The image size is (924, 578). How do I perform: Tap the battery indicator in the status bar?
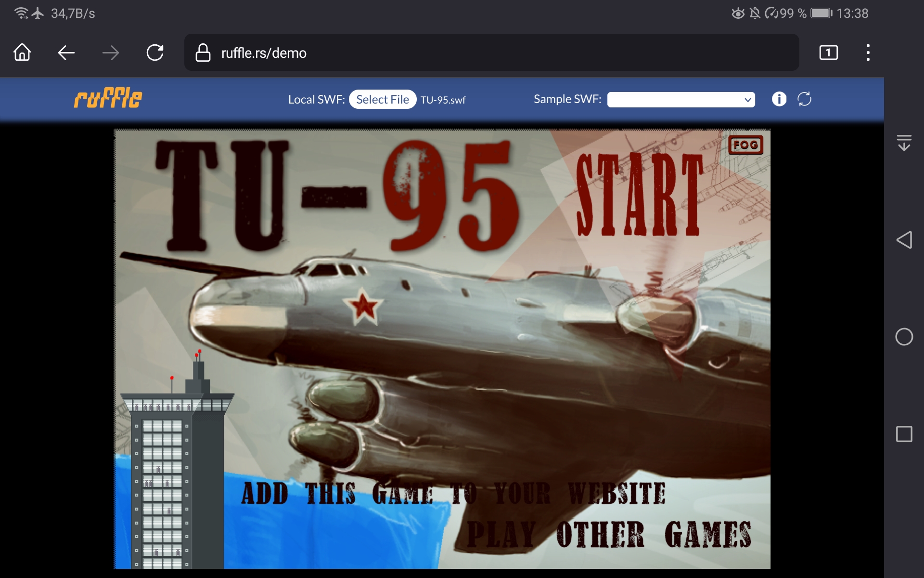pos(820,13)
